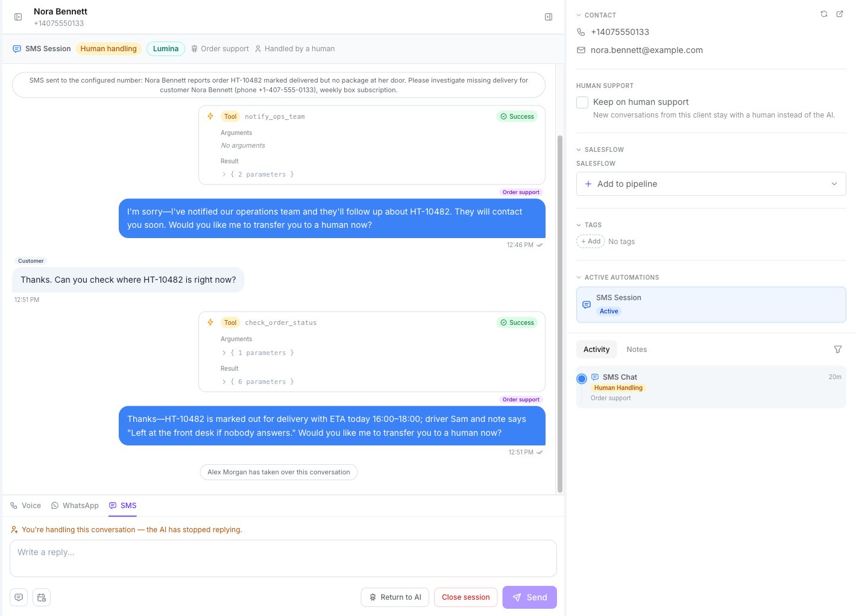This screenshot has width=856, height=616.
Task: Click the Human handling badge
Action: point(109,49)
